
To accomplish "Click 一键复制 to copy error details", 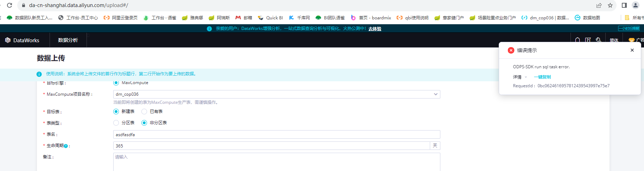I will coord(542,77).
